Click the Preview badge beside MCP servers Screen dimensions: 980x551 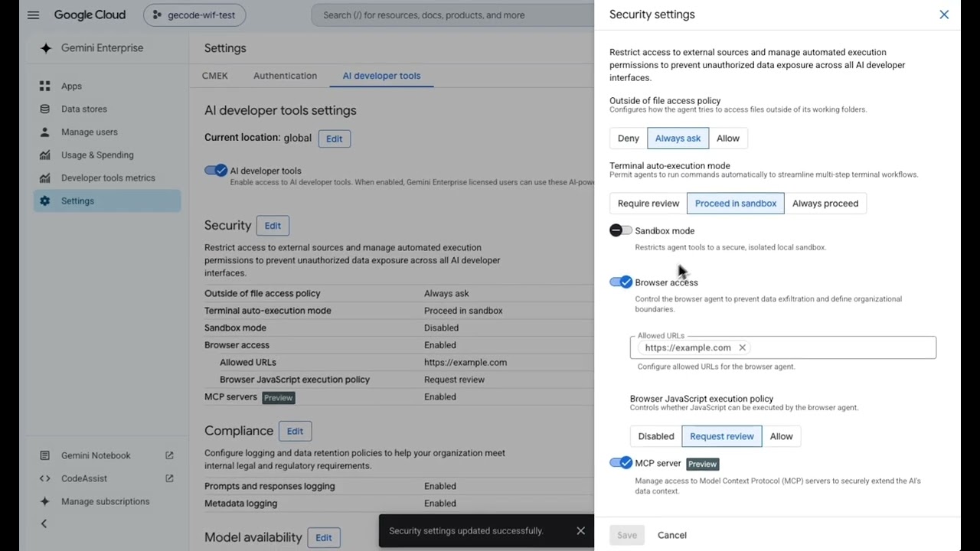tap(279, 398)
